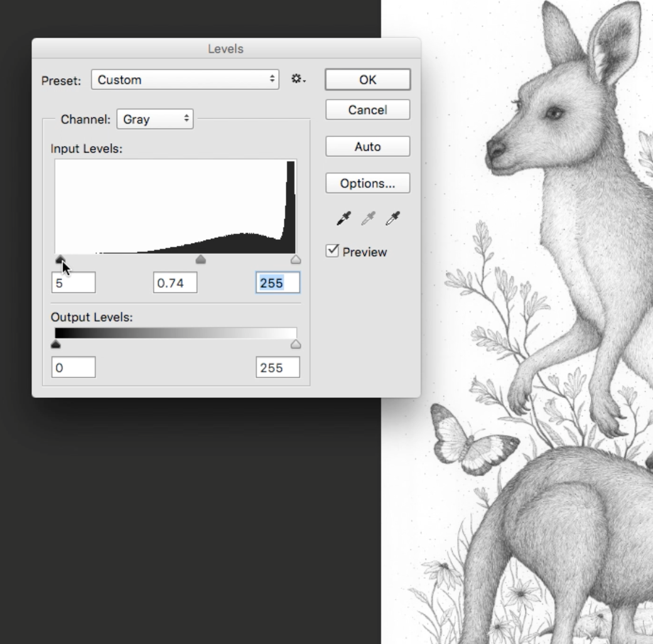Focus the output shadow field showing 0
Image resolution: width=653 pixels, height=644 pixels.
pyautogui.click(x=73, y=367)
